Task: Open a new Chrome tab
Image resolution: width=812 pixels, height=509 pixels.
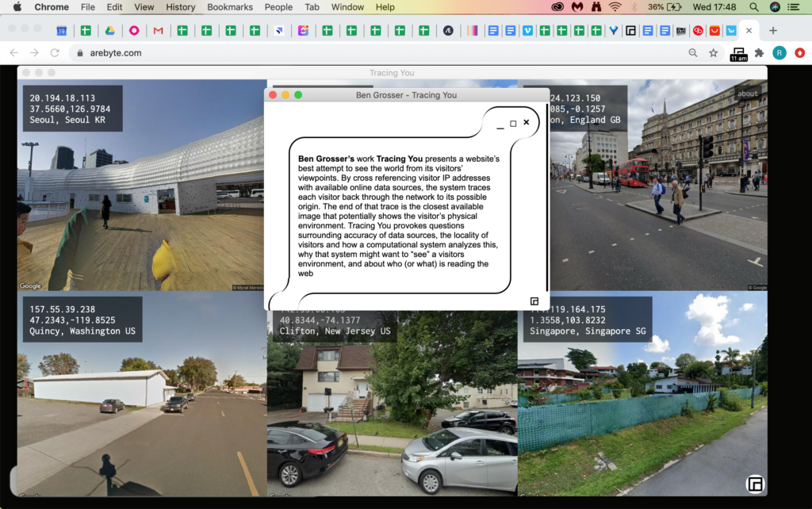Action: (773, 31)
